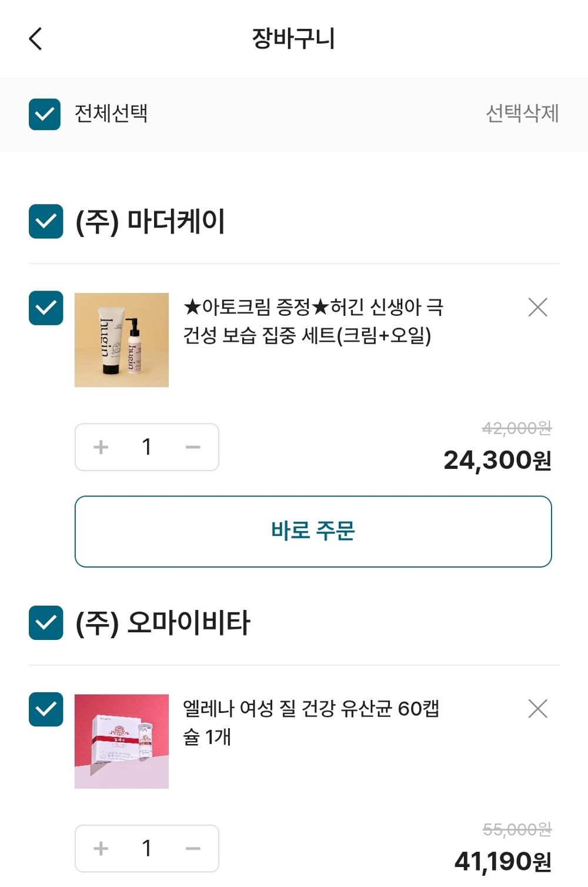
Task: Tap the minus icon for the 허긴 set
Action: 193,446
